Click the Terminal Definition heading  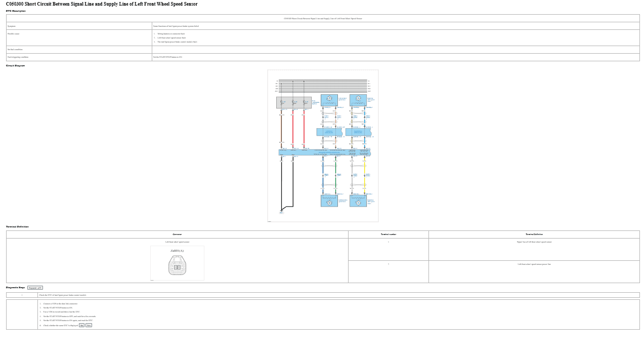[17, 227]
